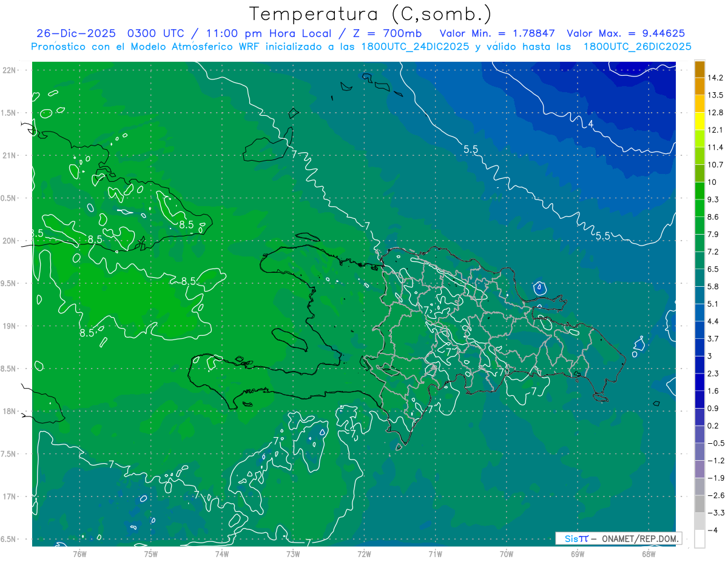728x562 pixels.
Task: Click initialization time '1800UTC_24DIC2025'
Action: 411,47
